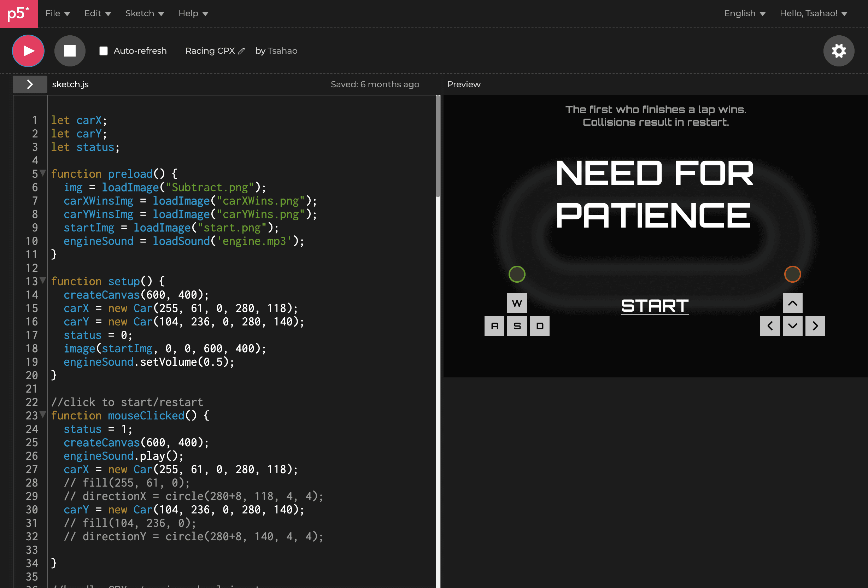Click the W key icon in preview
This screenshot has height=588, width=868.
click(517, 303)
